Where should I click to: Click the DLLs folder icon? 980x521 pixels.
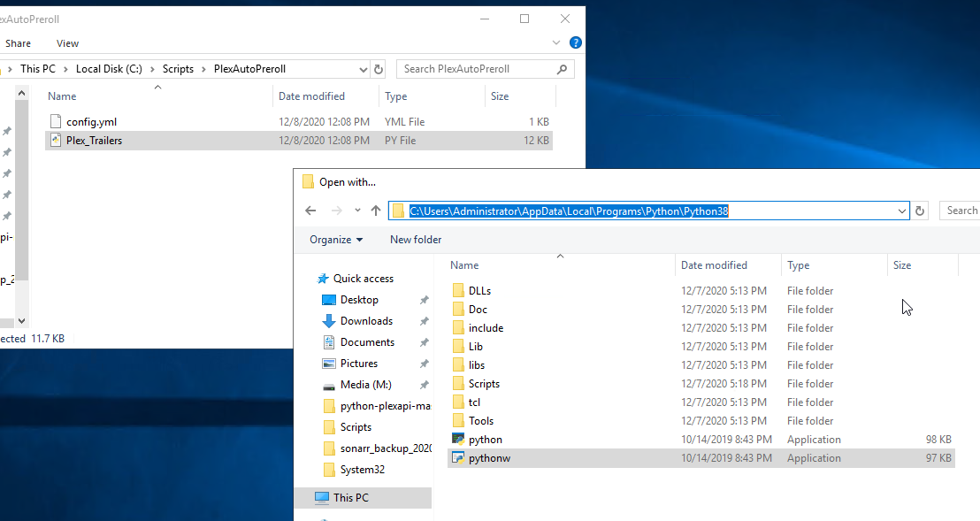(458, 290)
